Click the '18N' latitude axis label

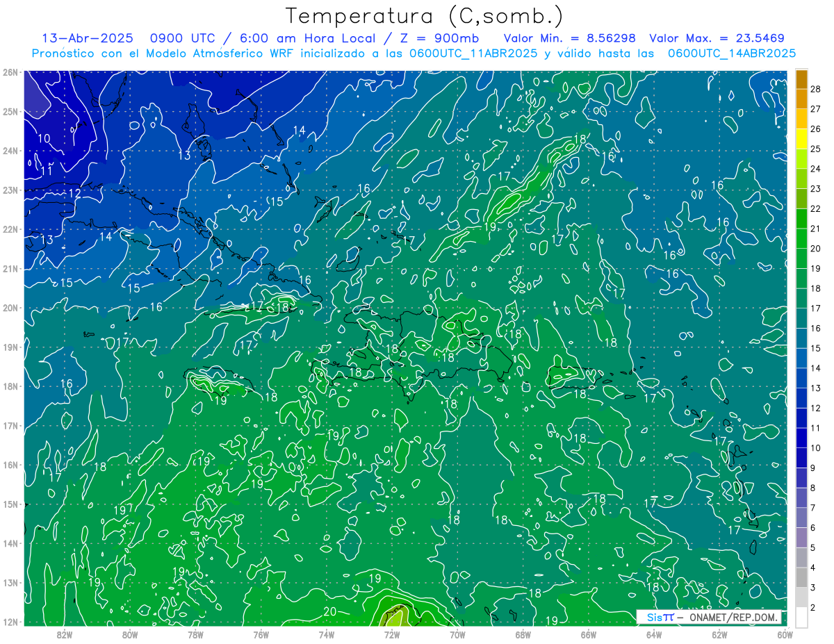[x=10, y=386]
